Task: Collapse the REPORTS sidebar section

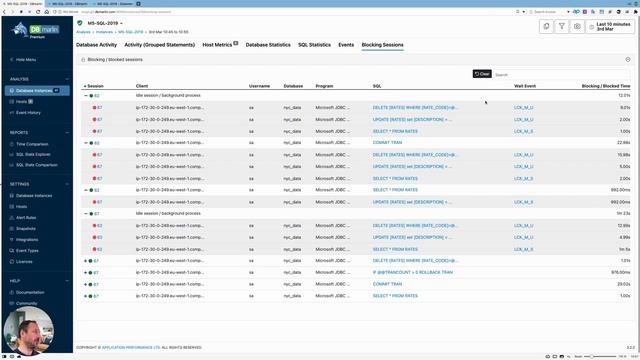Action: pos(67,133)
